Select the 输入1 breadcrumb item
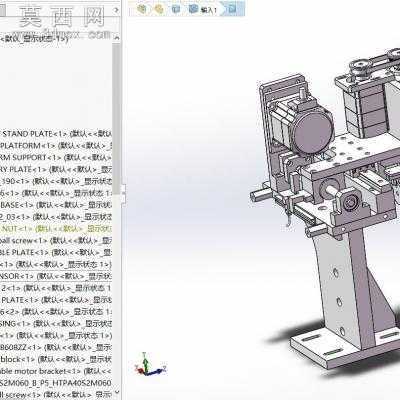Viewport: 400px width, 400px height. tap(203, 9)
